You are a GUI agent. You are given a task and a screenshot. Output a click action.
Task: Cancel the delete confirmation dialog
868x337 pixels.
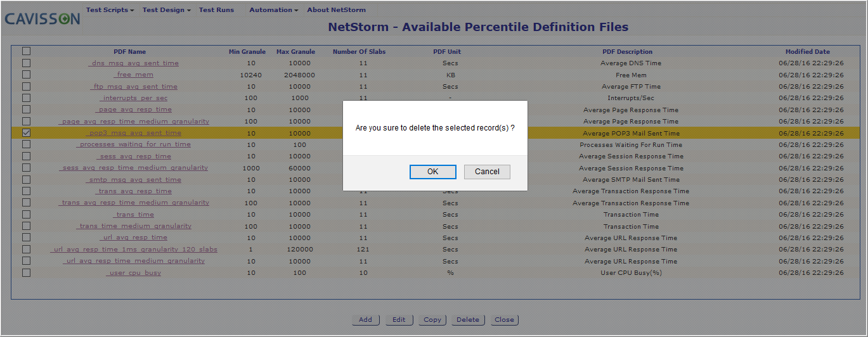click(487, 172)
